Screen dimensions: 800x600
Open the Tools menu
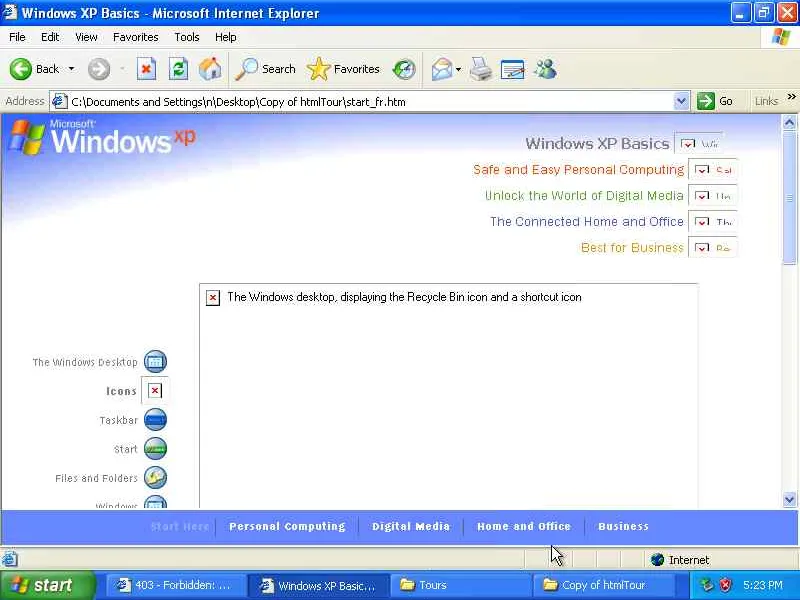[x=187, y=37]
